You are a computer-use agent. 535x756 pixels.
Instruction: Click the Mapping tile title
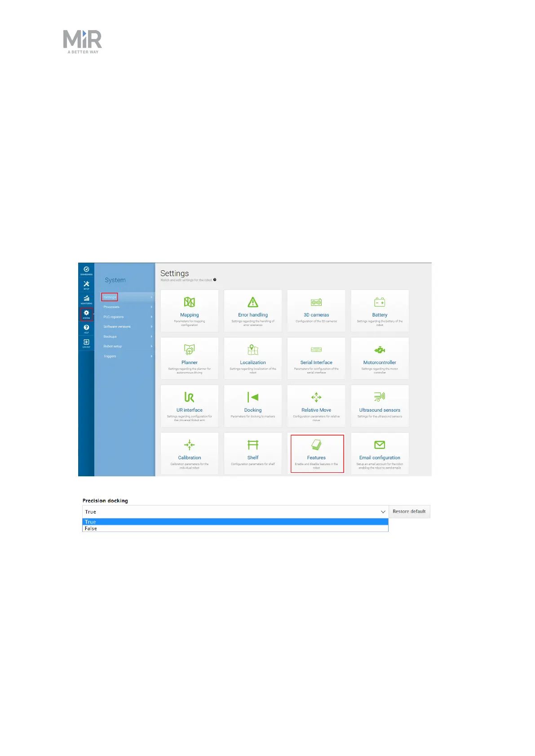190,315
